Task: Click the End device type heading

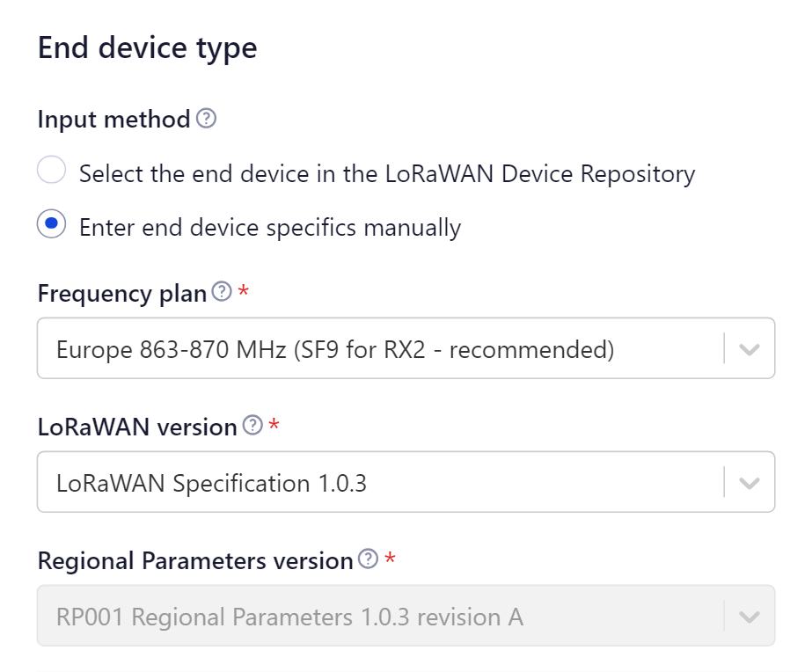Action: click(147, 47)
